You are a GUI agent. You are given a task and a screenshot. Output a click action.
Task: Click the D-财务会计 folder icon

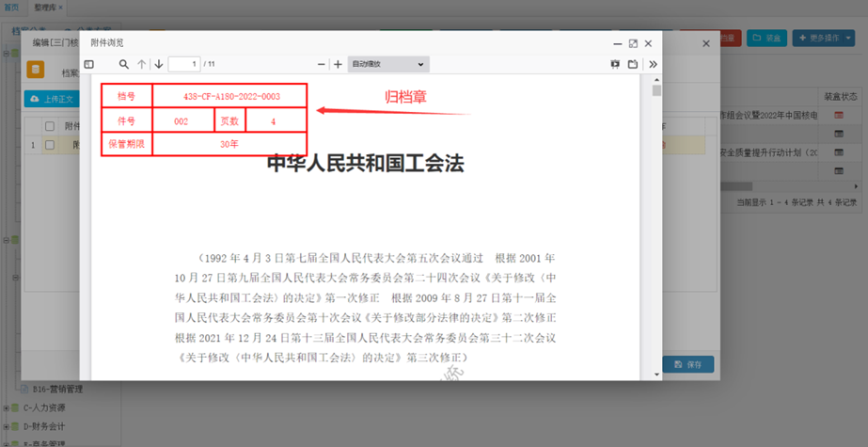point(15,426)
